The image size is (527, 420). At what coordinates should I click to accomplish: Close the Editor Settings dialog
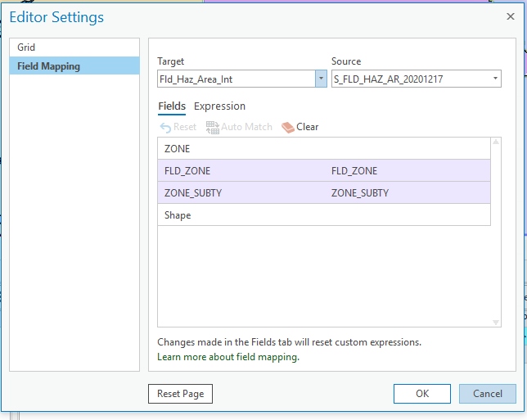tap(510, 16)
